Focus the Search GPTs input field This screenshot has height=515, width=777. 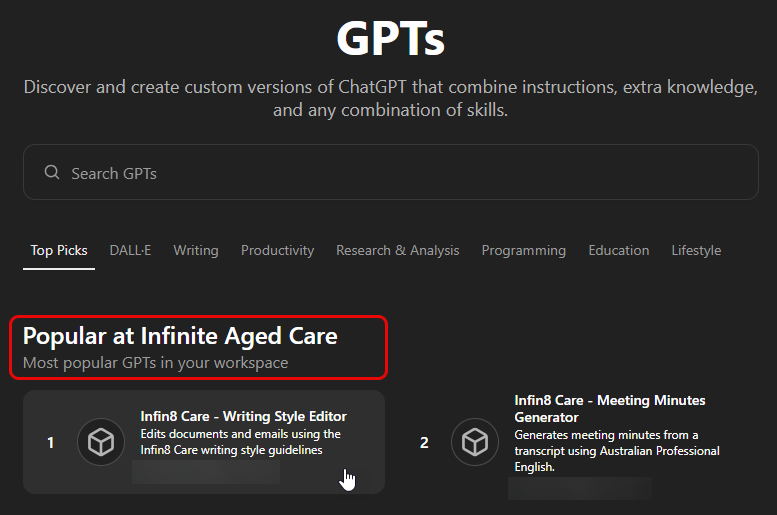390,172
